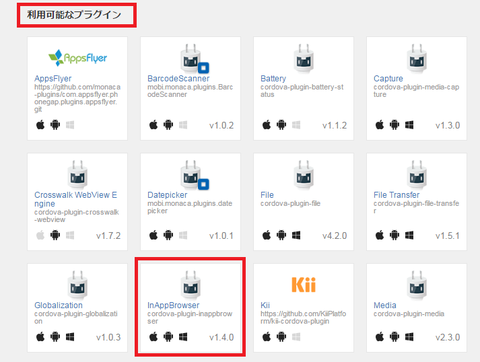Click the AppsFlyer GitHub URL text
This screenshot has height=362, width=480.
(77, 98)
